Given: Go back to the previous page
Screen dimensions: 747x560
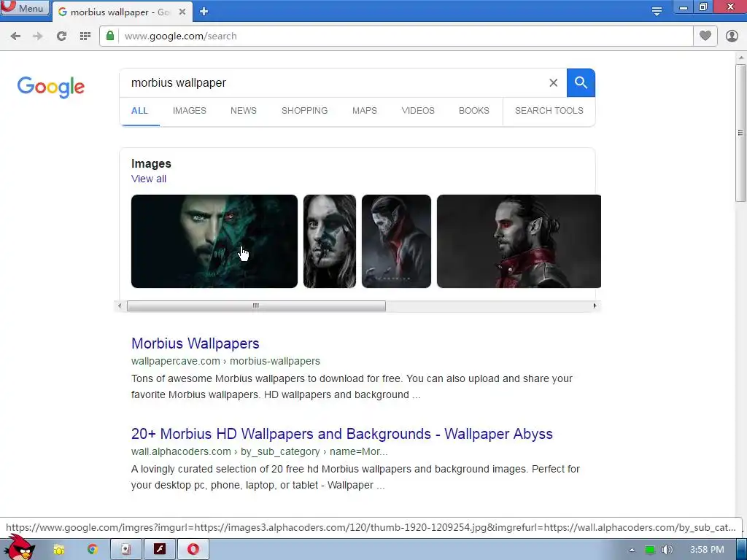Looking at the screenshot, I should tap(15, 36).
